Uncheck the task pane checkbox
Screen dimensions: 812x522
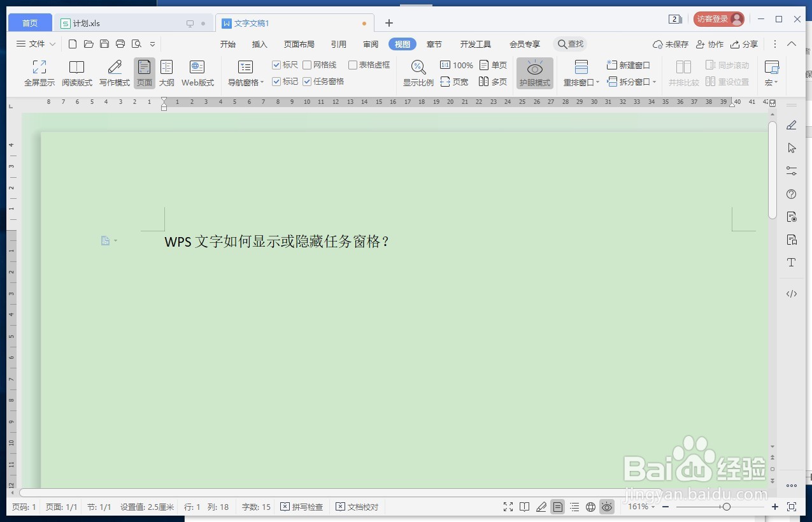(x=324, y=81)
